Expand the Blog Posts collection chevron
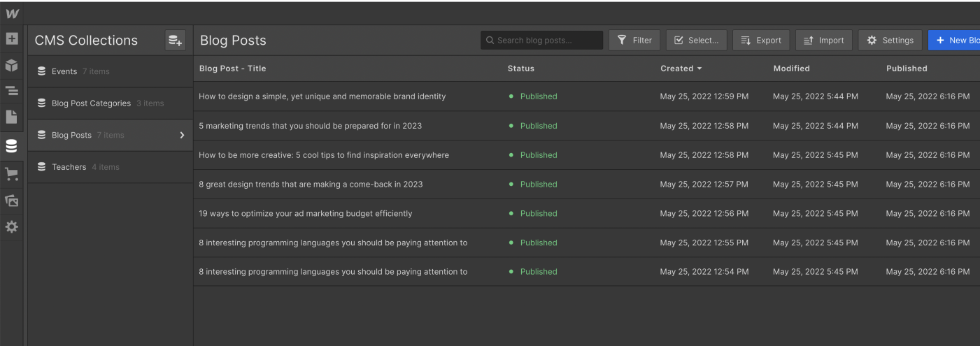The image size is (980, 346). [x=183, y=135]
